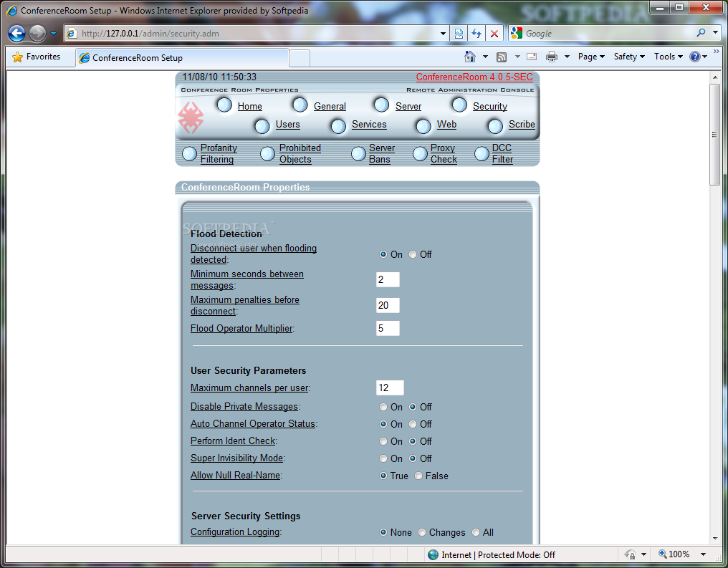Open the Maximum channels per user link
This screenshot has width=728, height=568.
[249, 388]
